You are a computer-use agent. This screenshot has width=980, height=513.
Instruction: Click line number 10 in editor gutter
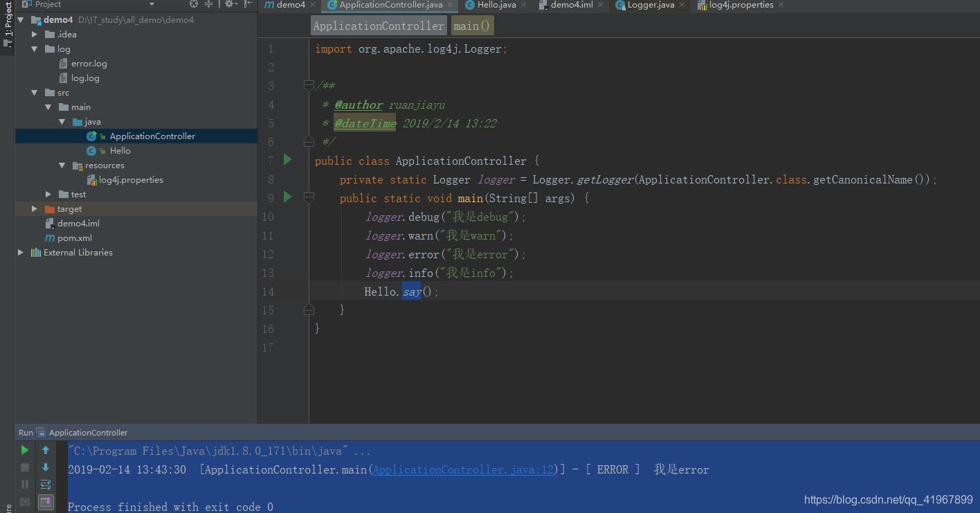tap(267, 217)
